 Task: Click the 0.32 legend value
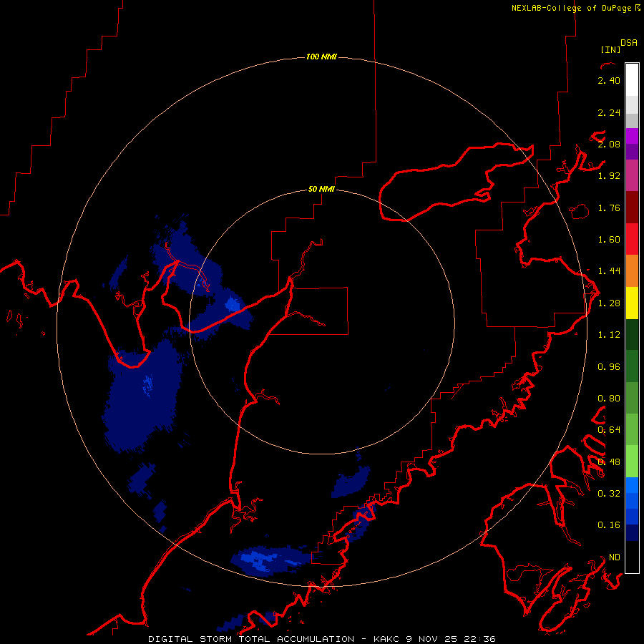pos(609,493)
